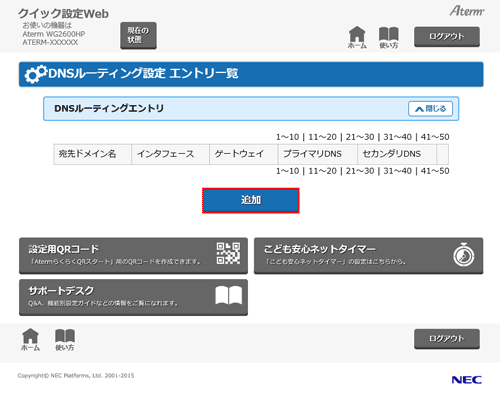
Task: Click the Home icon in footer
Action: pos(30,339)
